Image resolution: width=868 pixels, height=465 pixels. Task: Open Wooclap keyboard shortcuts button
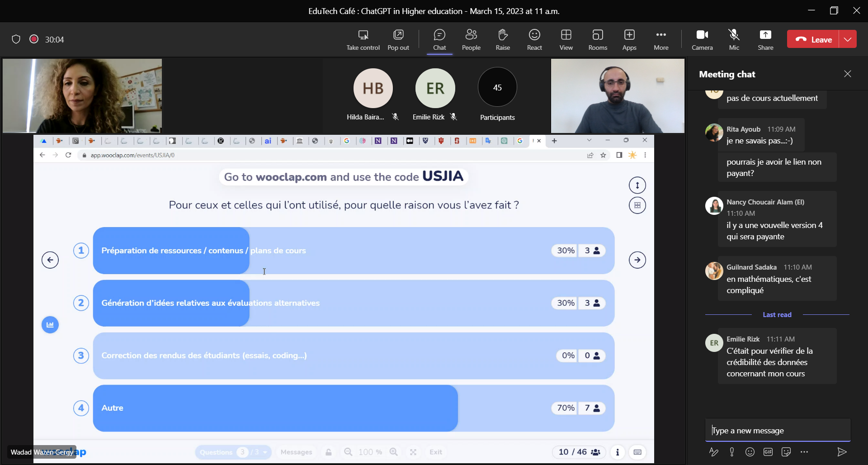click(x=637, y=452)
